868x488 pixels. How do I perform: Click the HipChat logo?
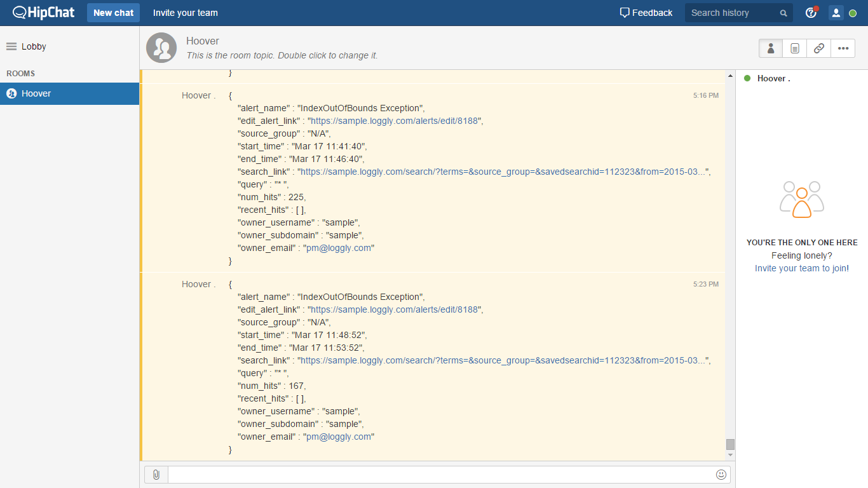pos(44,13)
